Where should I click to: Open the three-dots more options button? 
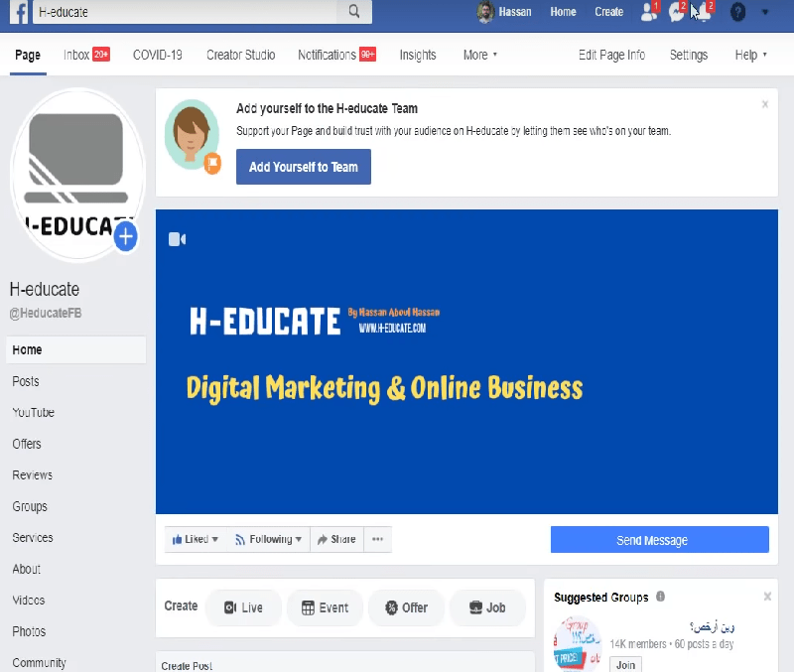coord(378,539)
